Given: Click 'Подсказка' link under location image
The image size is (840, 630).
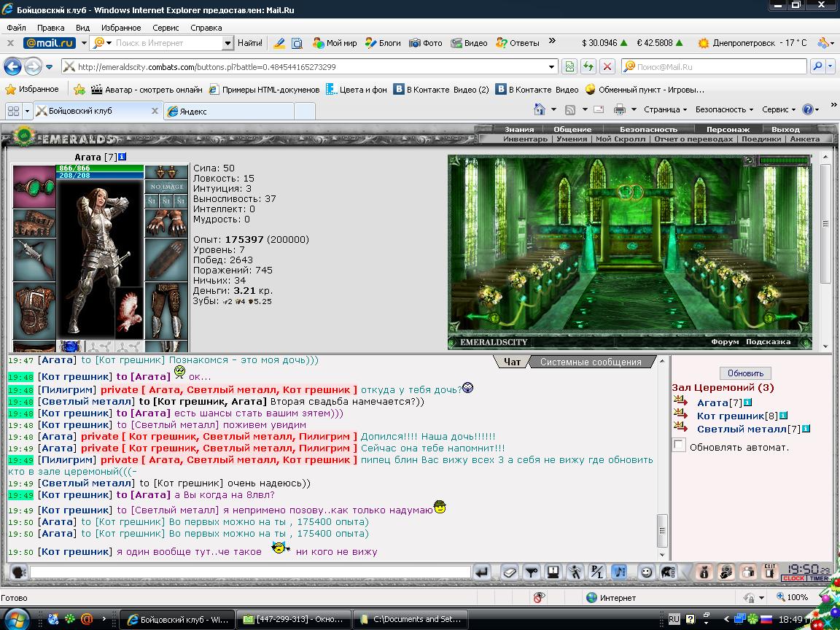Looking at the screenshot, I should pos(768,342).
